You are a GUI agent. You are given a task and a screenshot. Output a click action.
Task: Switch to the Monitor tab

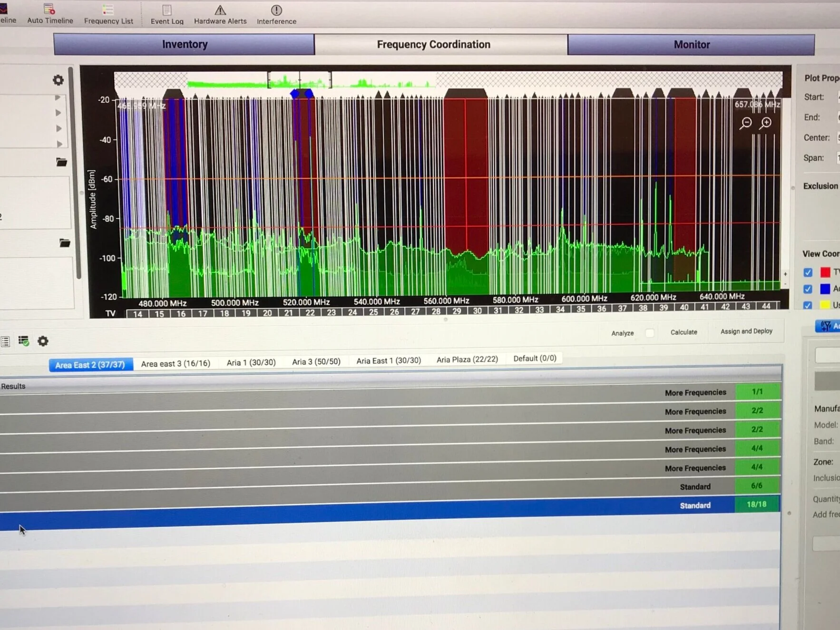tap(691, 45)
